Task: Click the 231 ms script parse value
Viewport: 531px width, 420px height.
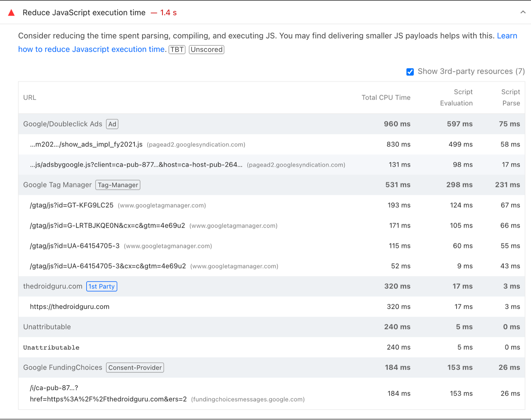Action: coord(507,185)
